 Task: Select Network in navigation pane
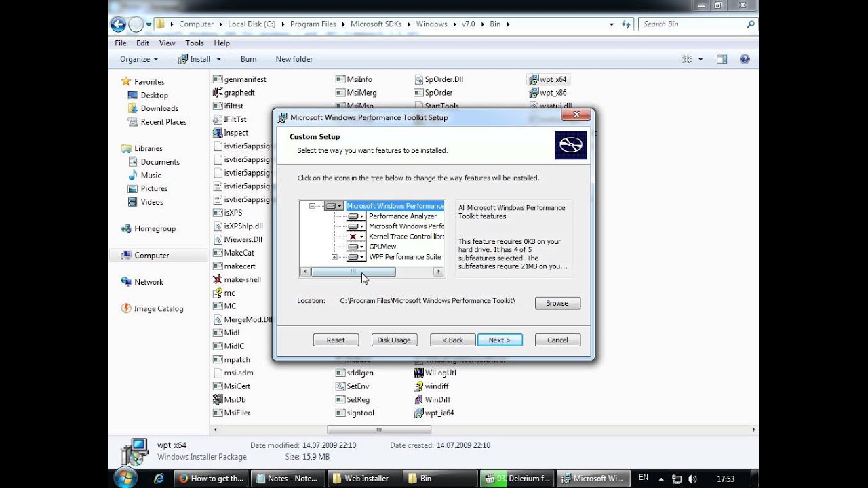point(142,282)
